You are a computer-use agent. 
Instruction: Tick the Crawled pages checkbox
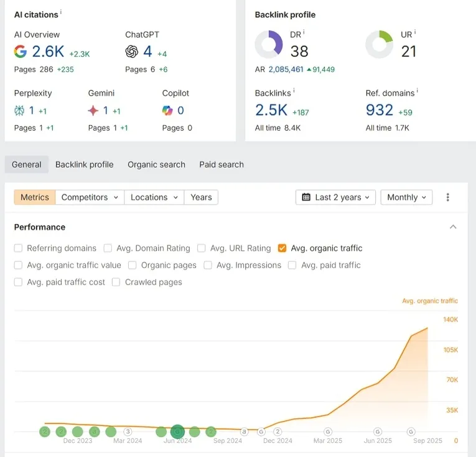(116, 282)
